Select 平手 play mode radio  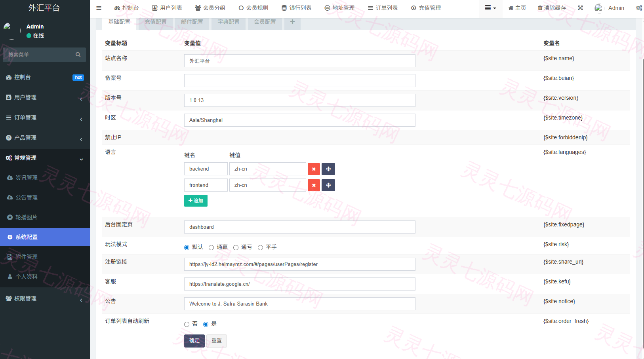(x=260, y=247)
